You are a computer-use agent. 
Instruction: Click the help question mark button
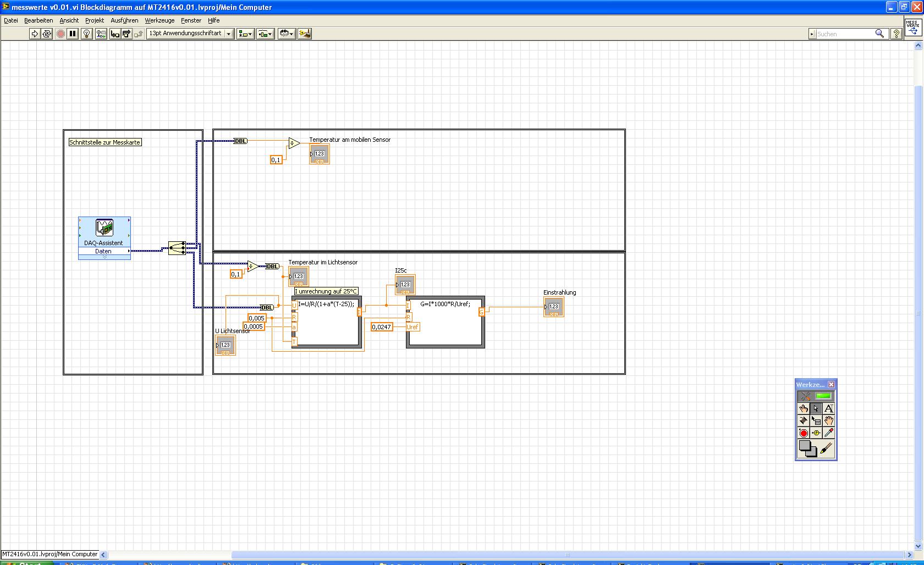coord(896,34)
